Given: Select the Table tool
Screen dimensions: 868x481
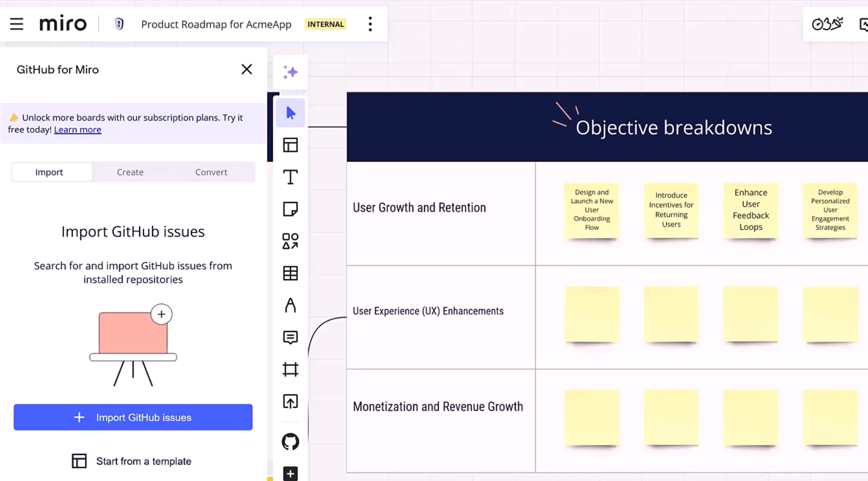Looking at the screenshot, I should [x=290, y=273].
